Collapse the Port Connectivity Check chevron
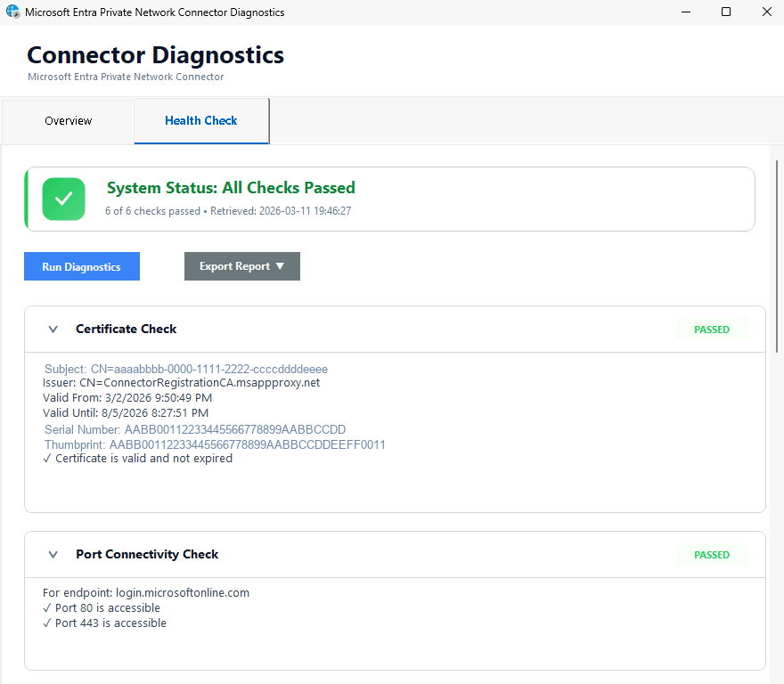This screenshot has width=784, height=684. point(53,555)
